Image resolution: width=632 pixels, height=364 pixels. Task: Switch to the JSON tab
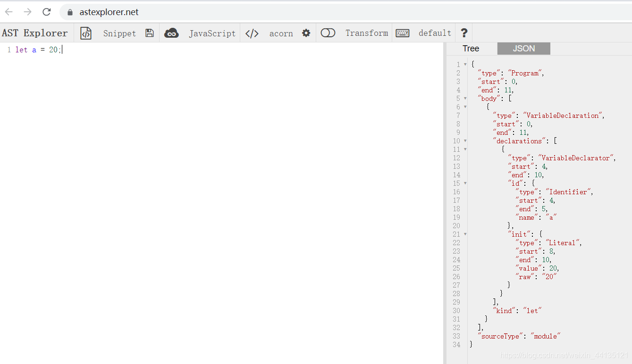coord(524,49)
